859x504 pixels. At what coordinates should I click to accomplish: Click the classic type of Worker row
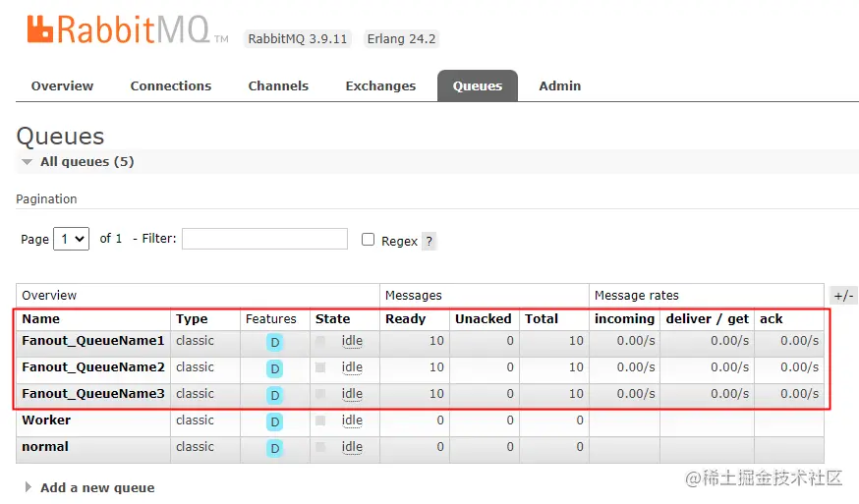tap(195, 420)
